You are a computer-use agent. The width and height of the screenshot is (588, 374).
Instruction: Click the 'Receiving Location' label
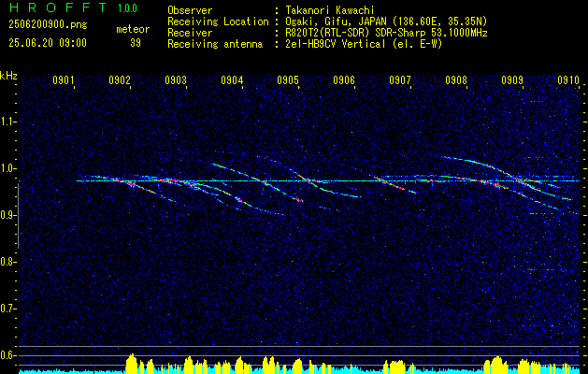point(218,22)
